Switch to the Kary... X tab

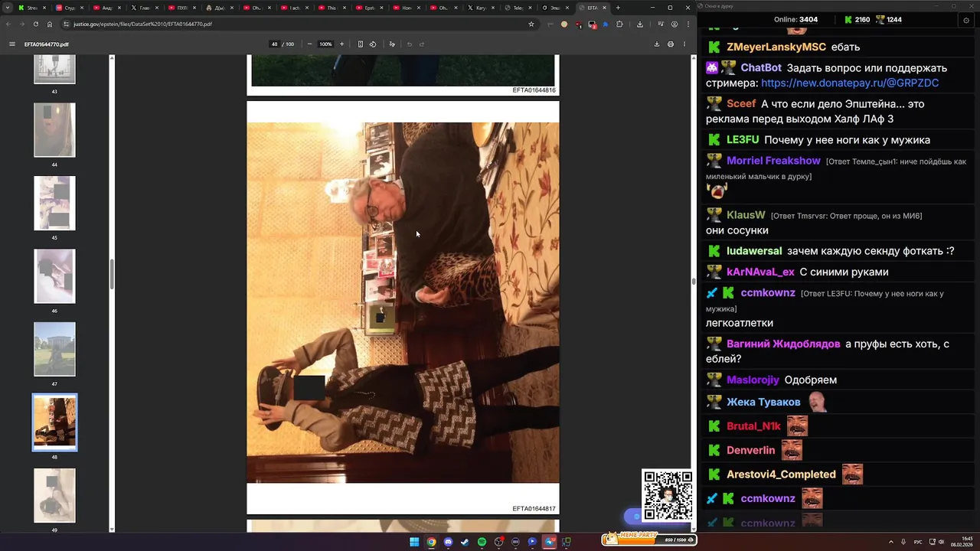coord(482,8)
